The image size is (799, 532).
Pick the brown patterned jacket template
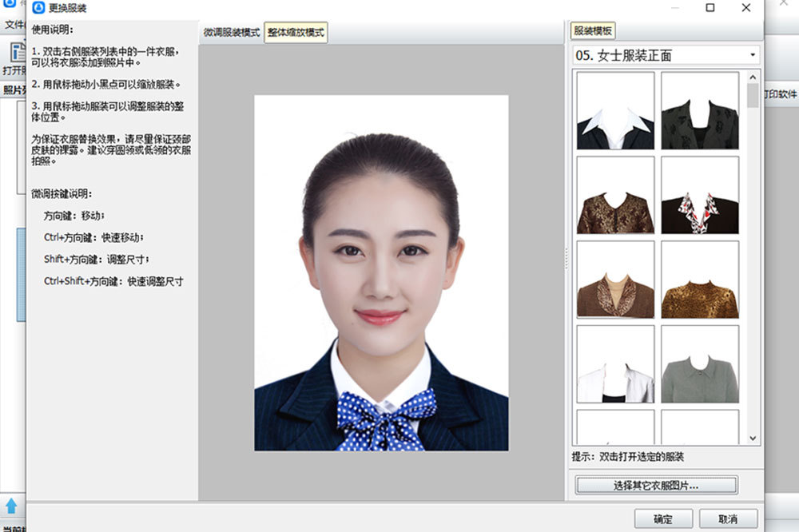pos(615,195)
